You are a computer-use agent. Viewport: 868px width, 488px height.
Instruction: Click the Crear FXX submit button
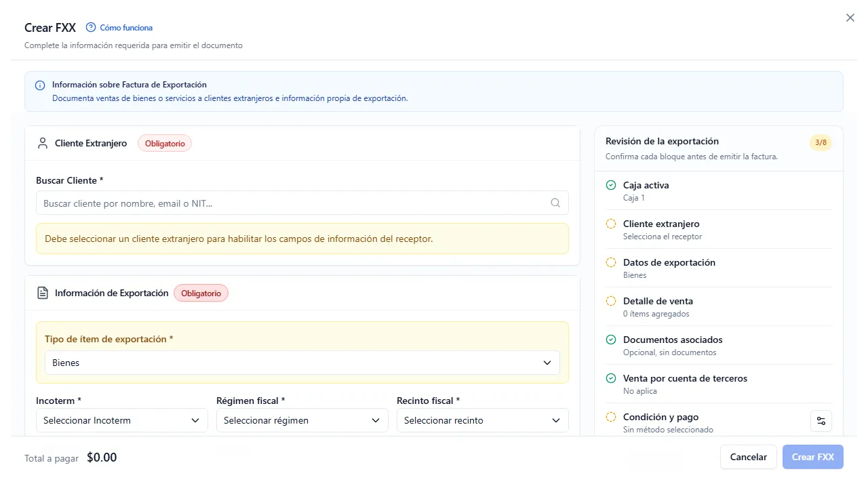click(813, 457)
